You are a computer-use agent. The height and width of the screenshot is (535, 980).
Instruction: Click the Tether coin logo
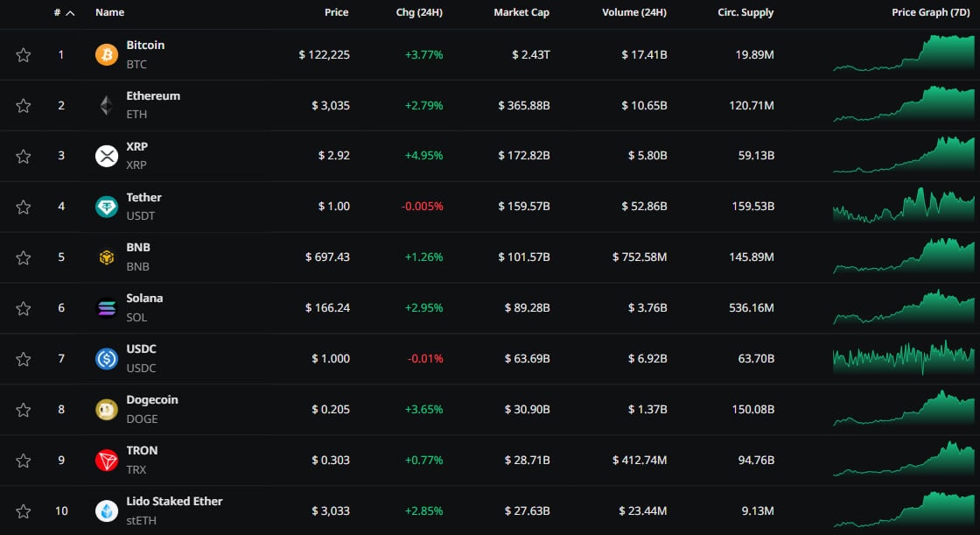pos(106,207)
